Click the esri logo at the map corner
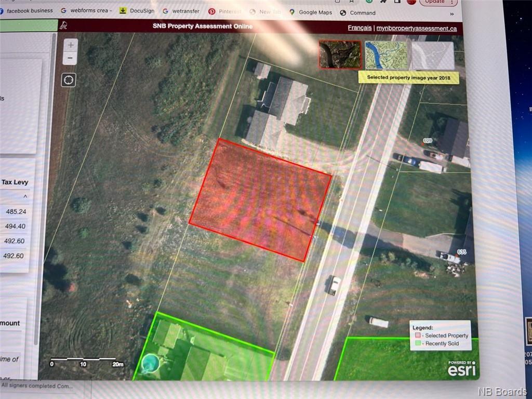Screen dimensions: 532x399 tap(461, 370)
